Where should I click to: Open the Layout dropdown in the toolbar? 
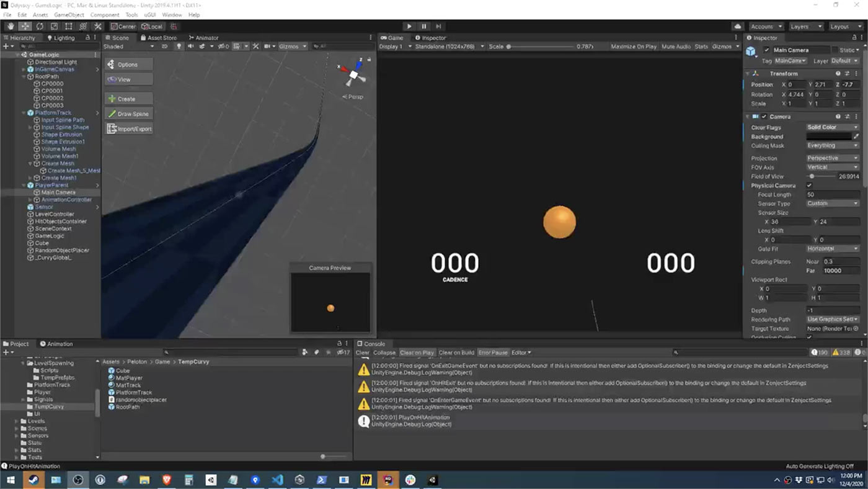click(845, 27)
